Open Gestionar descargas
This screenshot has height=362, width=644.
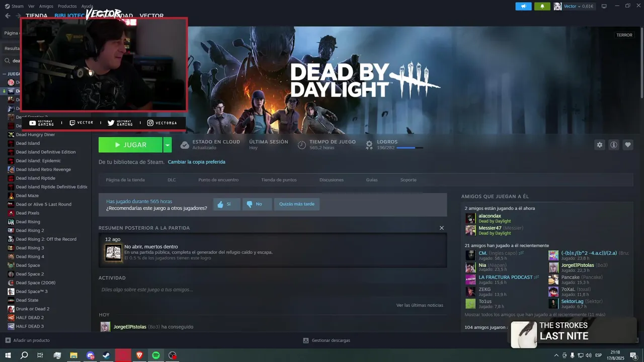point(327,340)
